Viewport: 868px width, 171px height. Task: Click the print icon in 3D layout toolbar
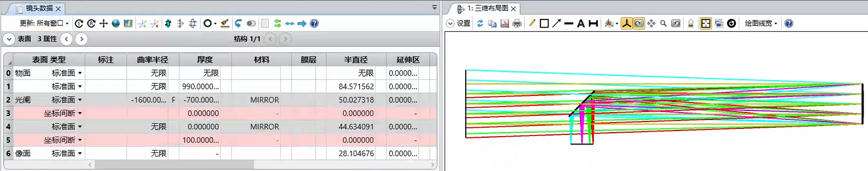click(x=517, y=24)
